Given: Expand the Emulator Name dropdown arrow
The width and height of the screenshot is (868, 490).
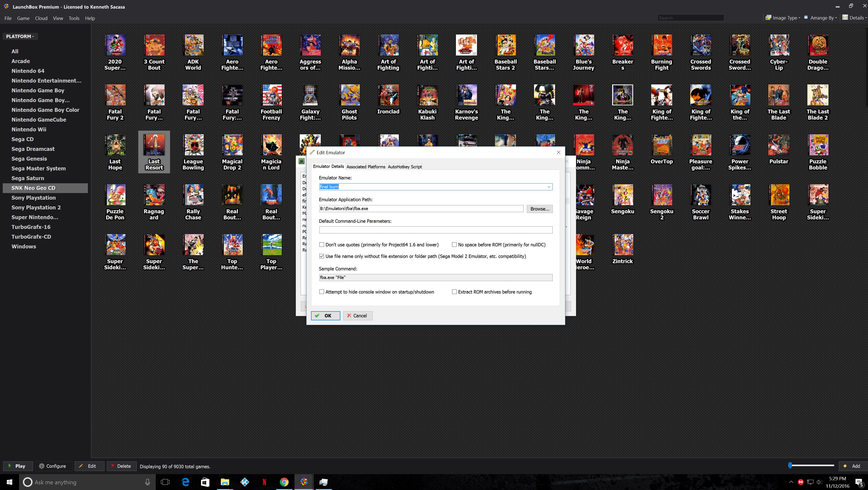Looking at the screenshot, I should 549,187.
